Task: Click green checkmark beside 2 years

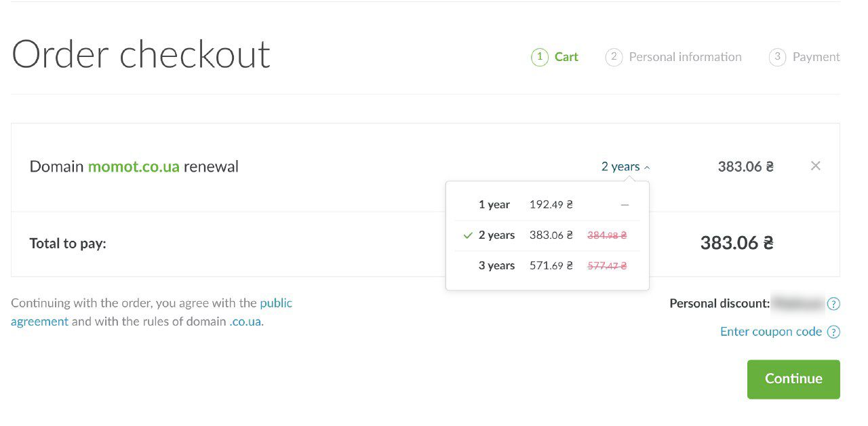Action: (468, 235)
